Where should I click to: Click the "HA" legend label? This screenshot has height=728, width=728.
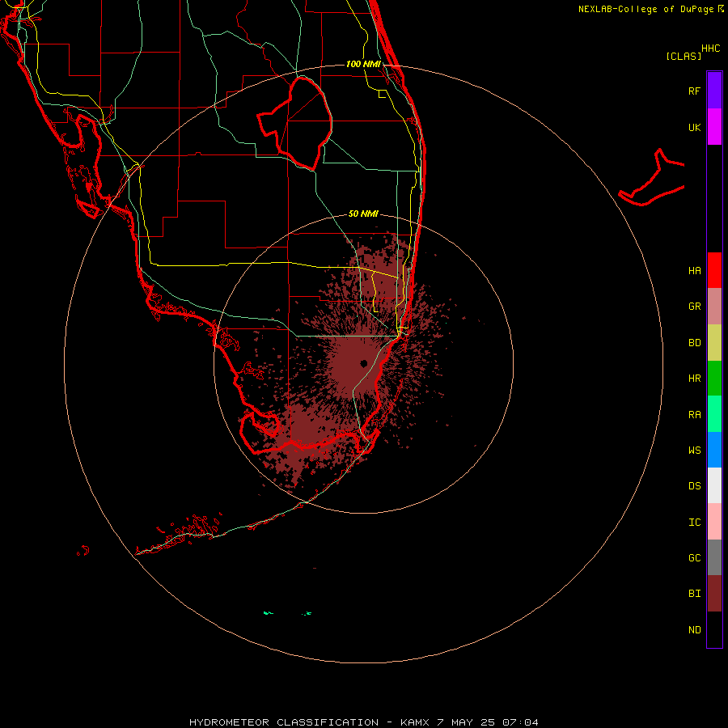[694, 270]
